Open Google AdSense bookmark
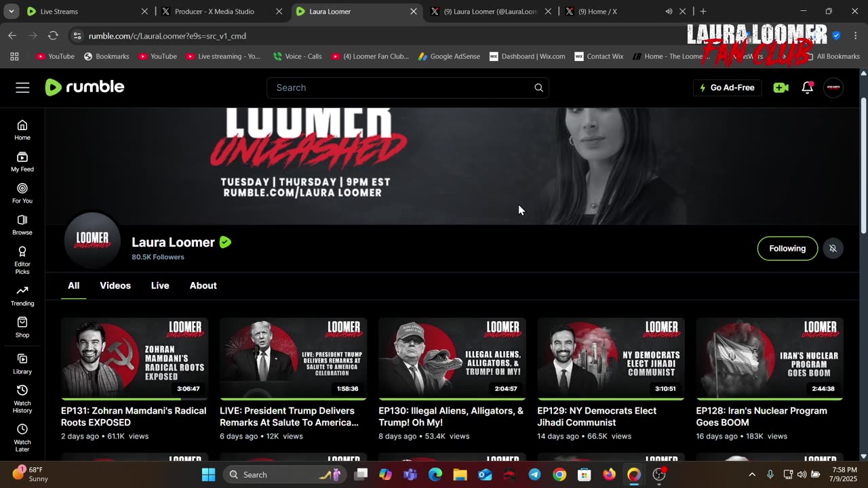The image size is (868, 488). pyautogui.click(x=449, y=56)
